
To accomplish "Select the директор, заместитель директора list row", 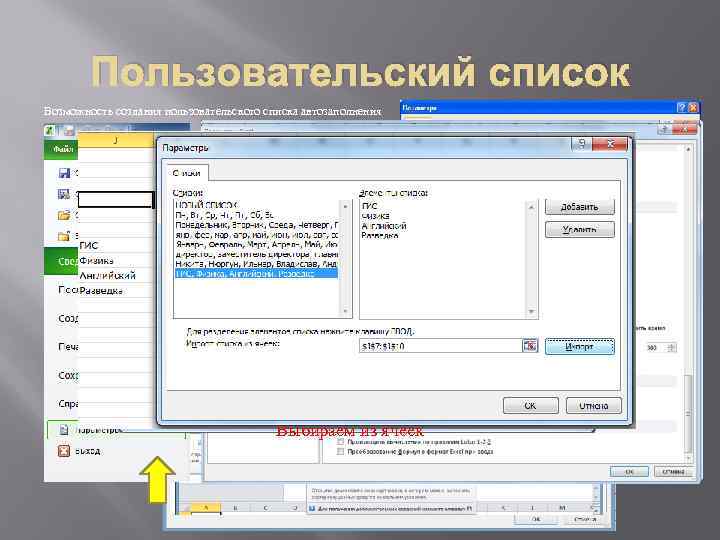I will pos(256,254).
